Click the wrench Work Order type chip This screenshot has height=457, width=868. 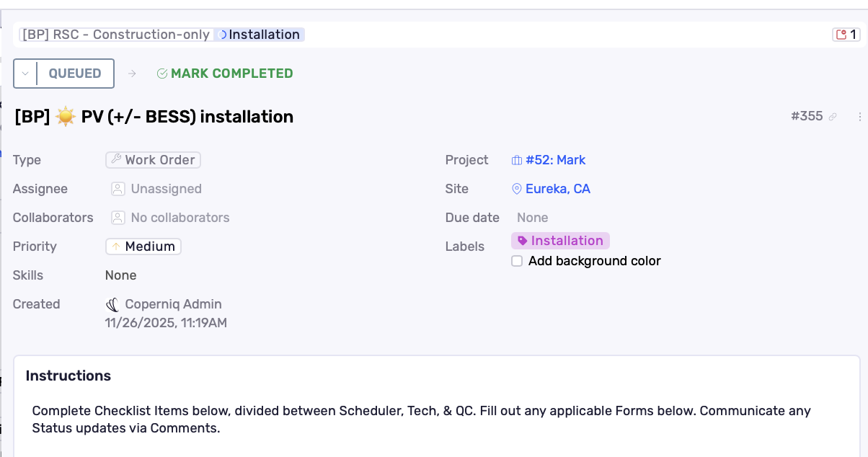(153, 160)
